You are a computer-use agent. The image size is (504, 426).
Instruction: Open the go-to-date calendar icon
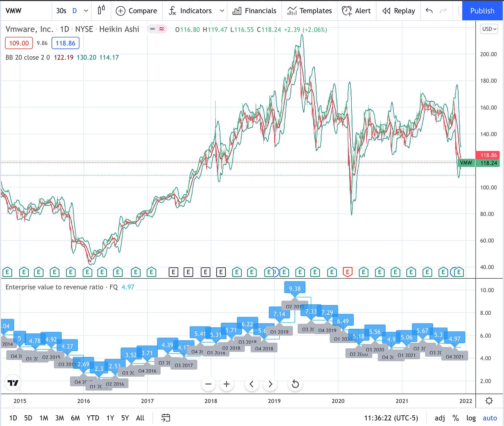(166, 418)
